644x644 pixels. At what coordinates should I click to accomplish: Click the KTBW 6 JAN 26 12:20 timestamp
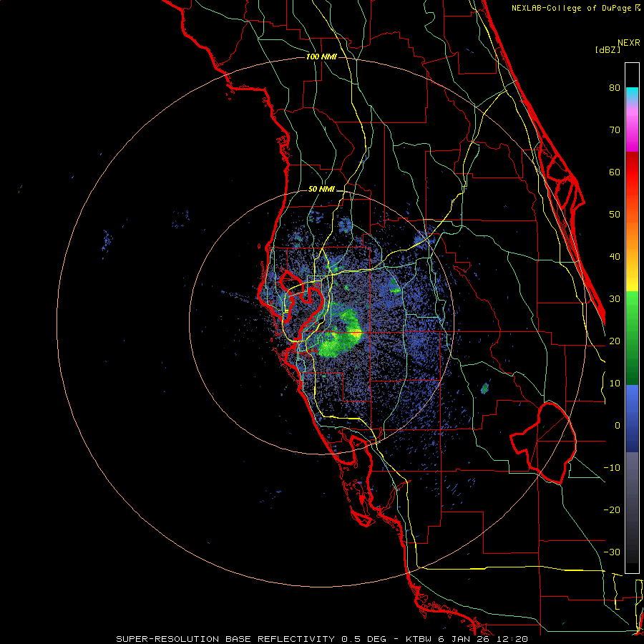pos(466,639)
